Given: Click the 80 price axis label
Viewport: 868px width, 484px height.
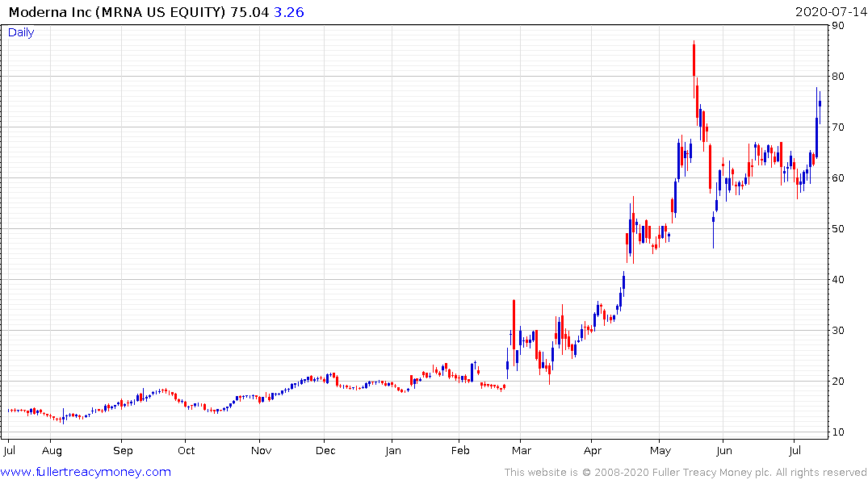Looking at the screenshot, I should click(838, 77).
